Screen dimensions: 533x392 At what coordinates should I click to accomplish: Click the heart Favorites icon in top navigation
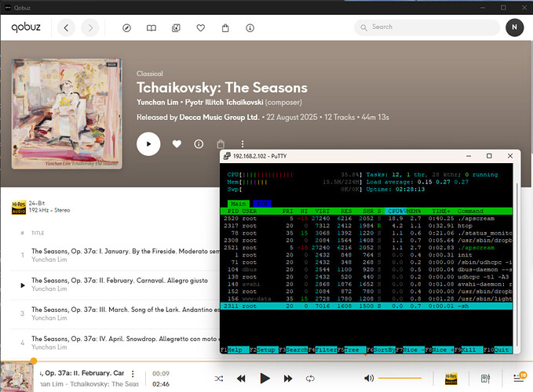201,27
